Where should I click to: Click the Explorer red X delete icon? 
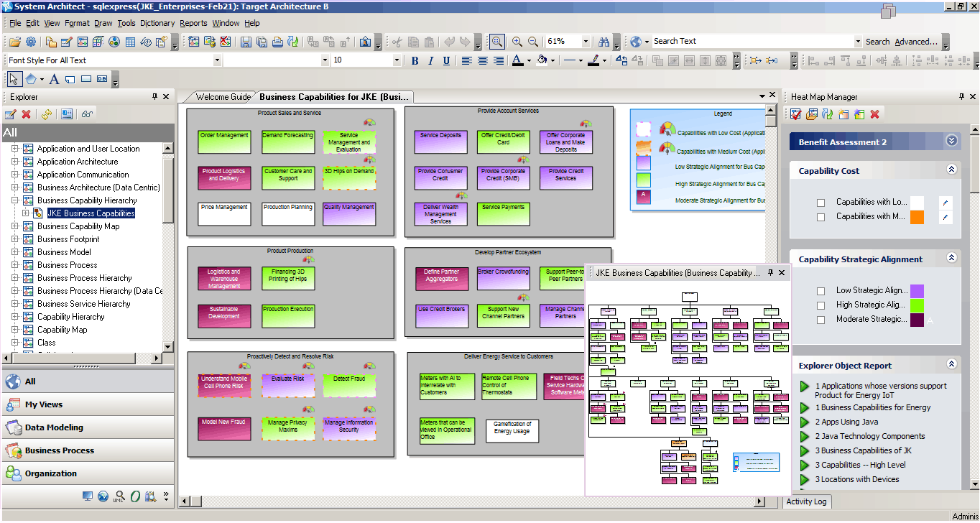tap(27, 114)
